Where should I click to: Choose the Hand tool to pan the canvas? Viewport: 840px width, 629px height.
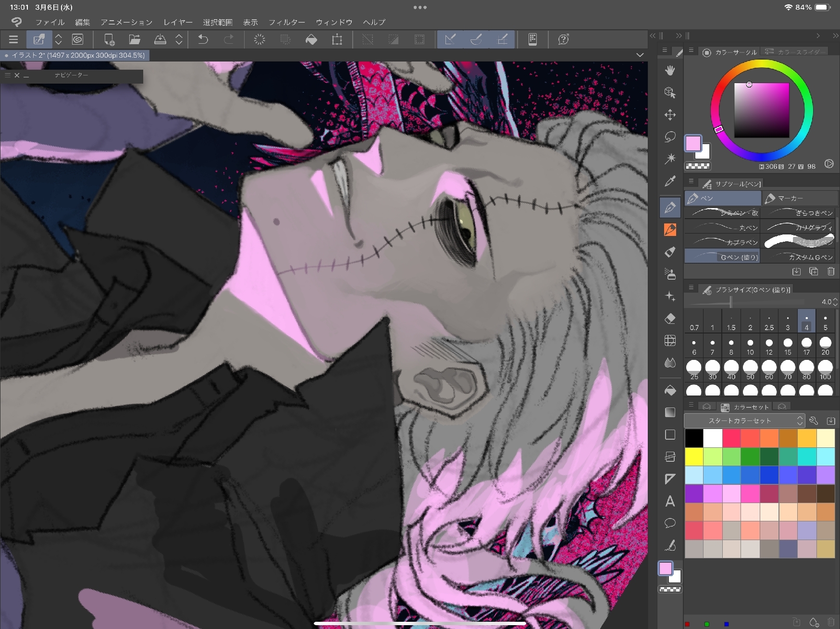pyautogui.click(x=670, y=71)
